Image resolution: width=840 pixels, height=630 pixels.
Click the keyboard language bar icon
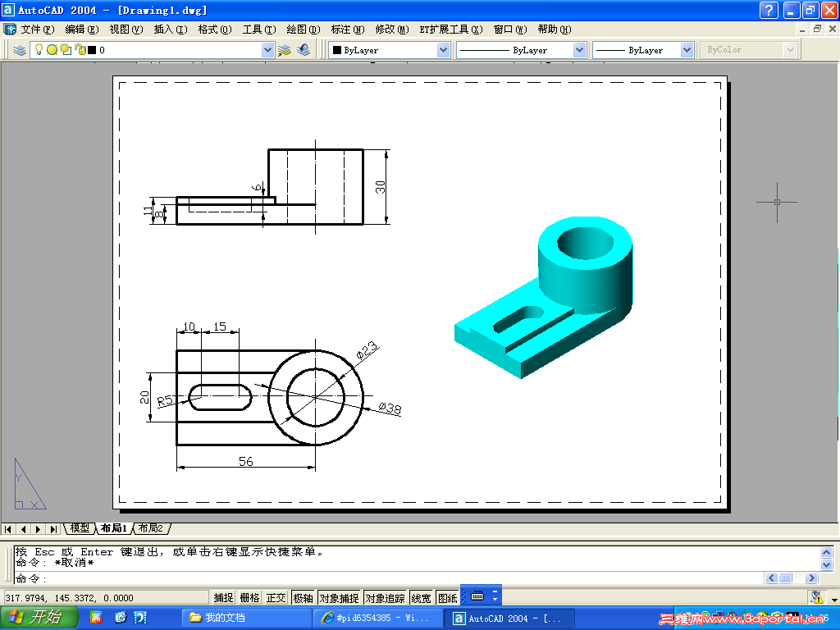point(478,596)
